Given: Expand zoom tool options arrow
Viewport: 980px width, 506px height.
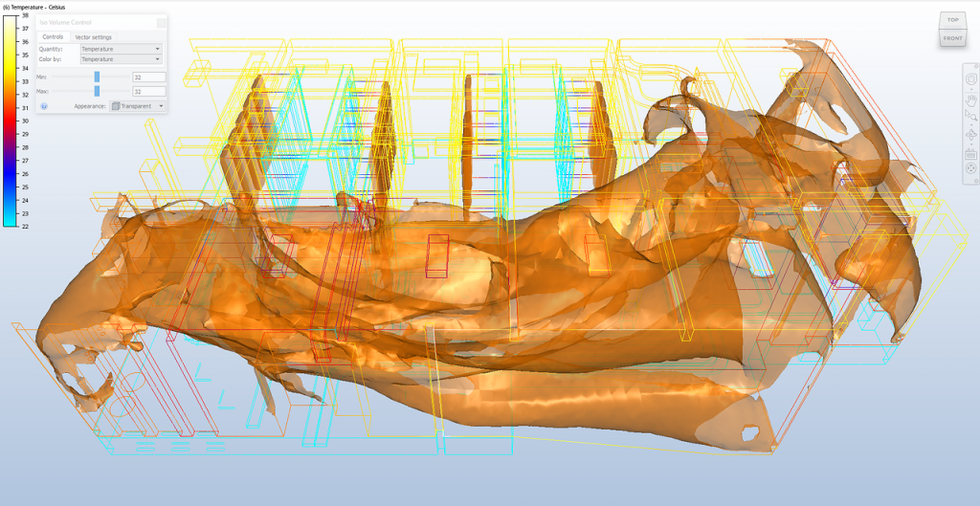Looking at the screenshot, I should click(x=971, y=125).
